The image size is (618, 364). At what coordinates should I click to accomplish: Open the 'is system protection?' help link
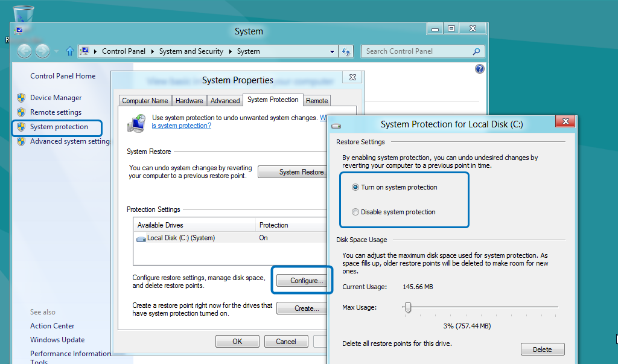tap(181, 126)
